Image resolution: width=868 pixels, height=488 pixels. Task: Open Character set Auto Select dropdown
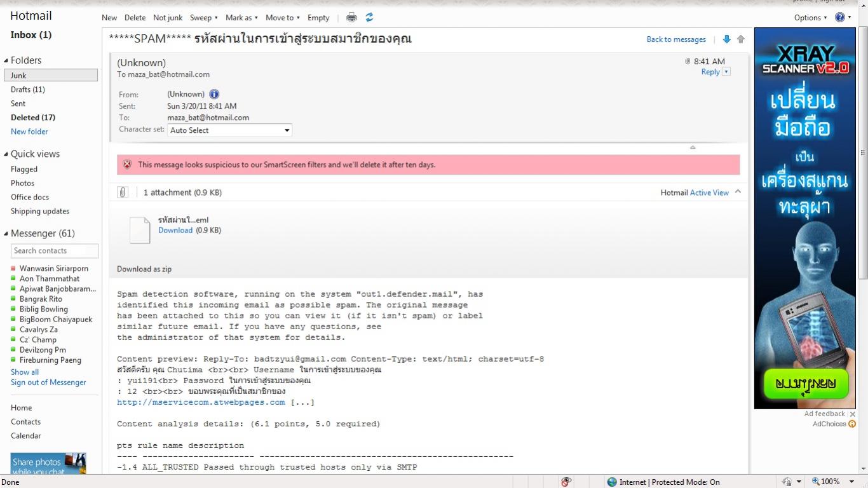coord(230,130)
